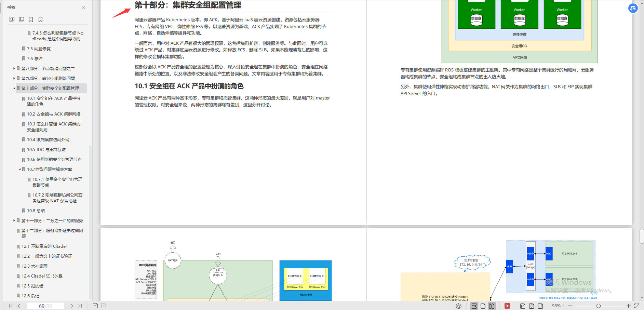Zoom in with the plus button
644x310 pixels.
click(628, 306)
